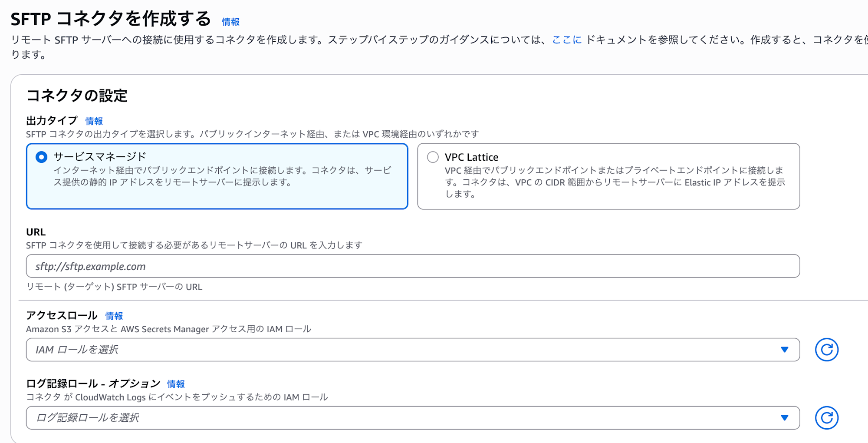868x443 pixels.
Task: Click the サービスマネージド tile description text
Action: pyautogui.click(x=222, y=176)
